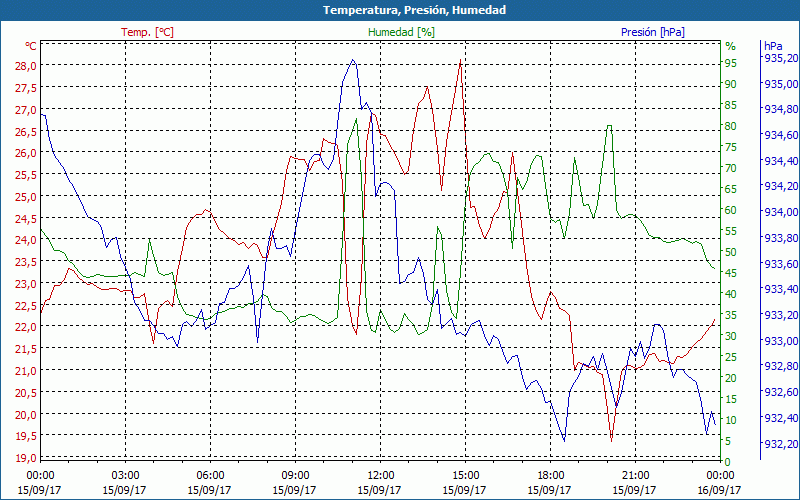This screenshot has width=800, height=500.
Task: Click the '934,00' pressure axis value
Action: click(x=781, y=212)
